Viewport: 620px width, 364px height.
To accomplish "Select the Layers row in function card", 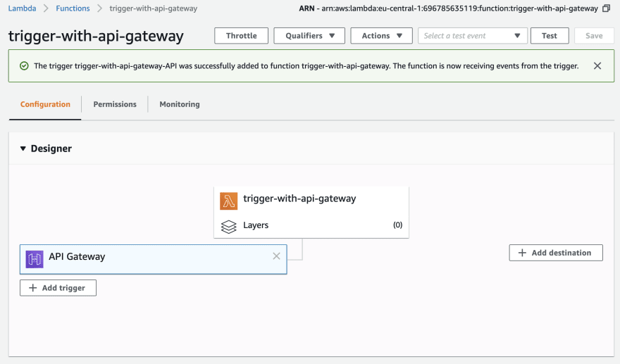I will [x=311, y=225].
